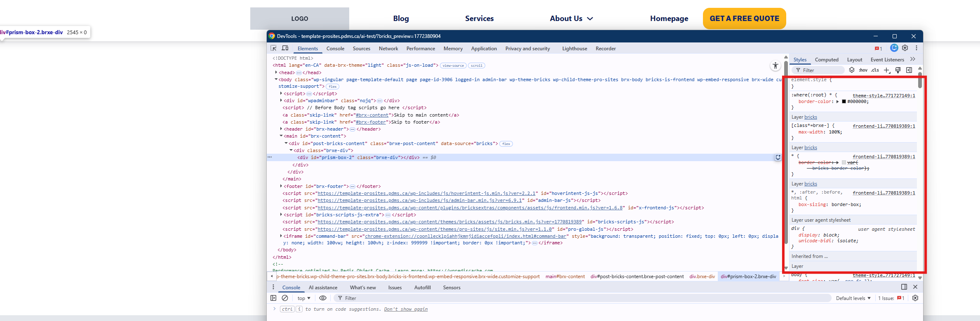Open the rendering emulations paintbrush icon

(x=898, y=70)
